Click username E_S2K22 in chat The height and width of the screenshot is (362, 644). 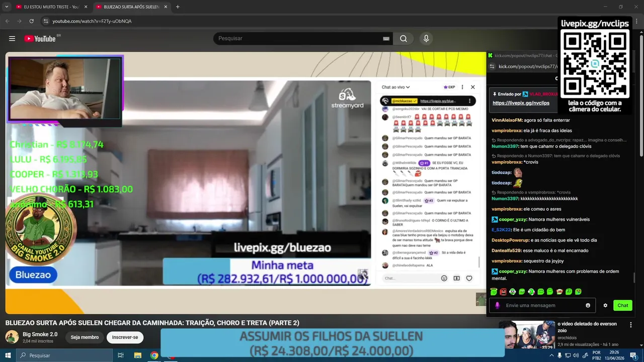point(501,230)
